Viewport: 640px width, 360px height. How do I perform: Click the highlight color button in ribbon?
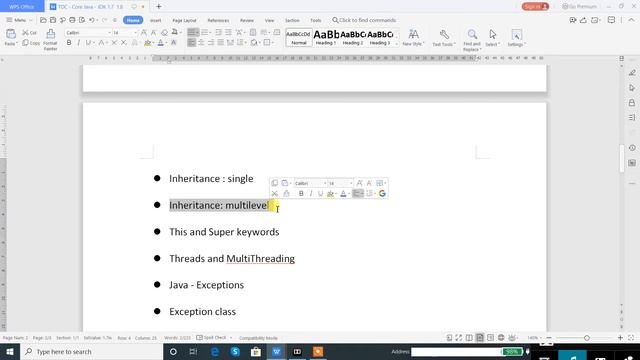click(x=147, y=42)
